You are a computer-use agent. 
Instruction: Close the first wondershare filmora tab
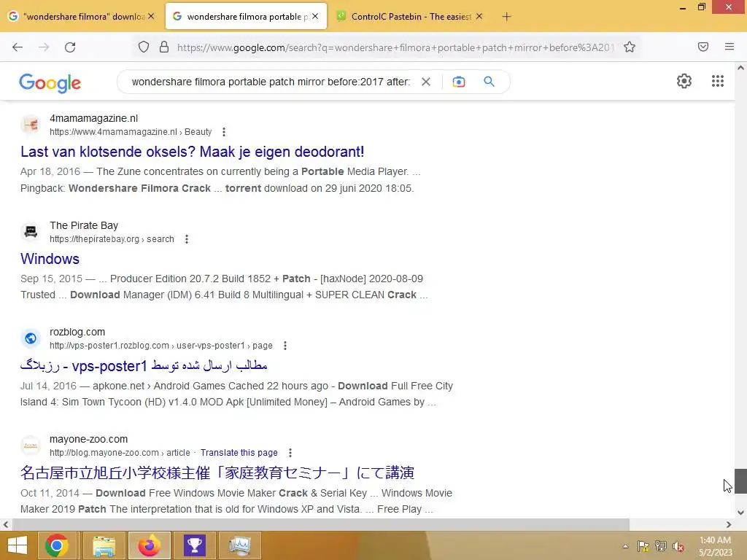coord(151,16)
